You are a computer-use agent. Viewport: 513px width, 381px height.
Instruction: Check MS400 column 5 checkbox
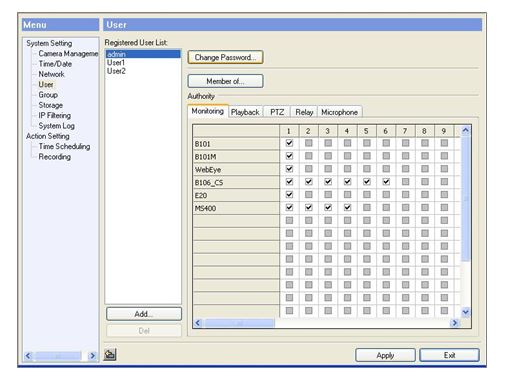point(367,207)
